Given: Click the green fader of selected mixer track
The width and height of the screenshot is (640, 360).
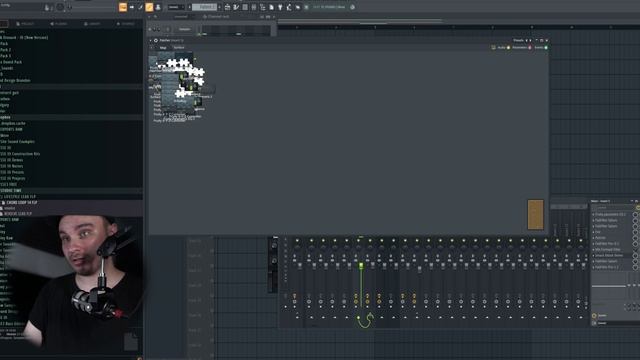Looking at the screenshot, I should (361, 266).
